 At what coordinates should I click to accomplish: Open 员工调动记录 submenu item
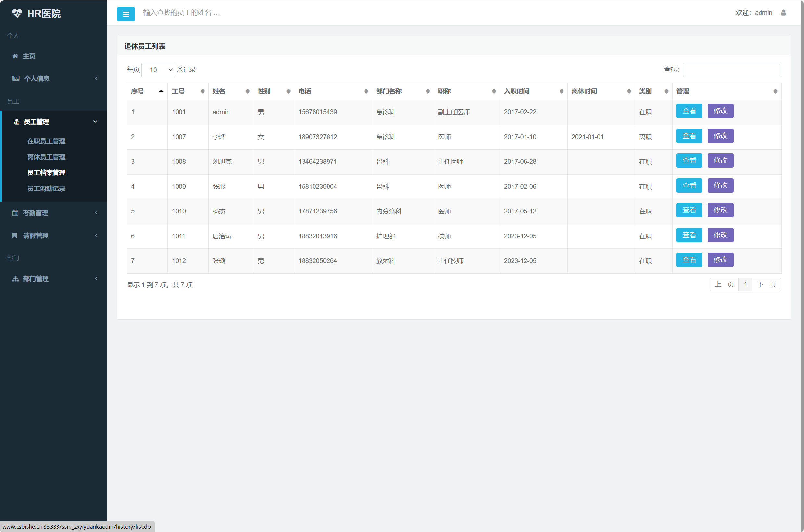pyautogui.click(x=46, y=188)
